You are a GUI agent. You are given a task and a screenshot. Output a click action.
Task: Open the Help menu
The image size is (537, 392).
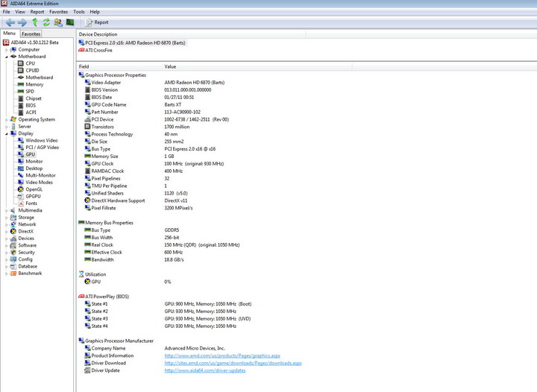[95, 12]
